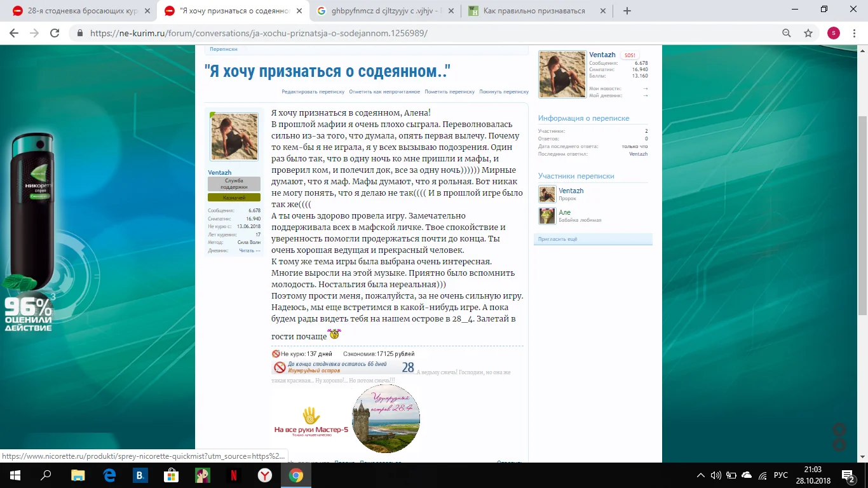Click the 'На все руки Мастер-5' logo
Screen dimensions: 868x488
click(x=311, y=421)
